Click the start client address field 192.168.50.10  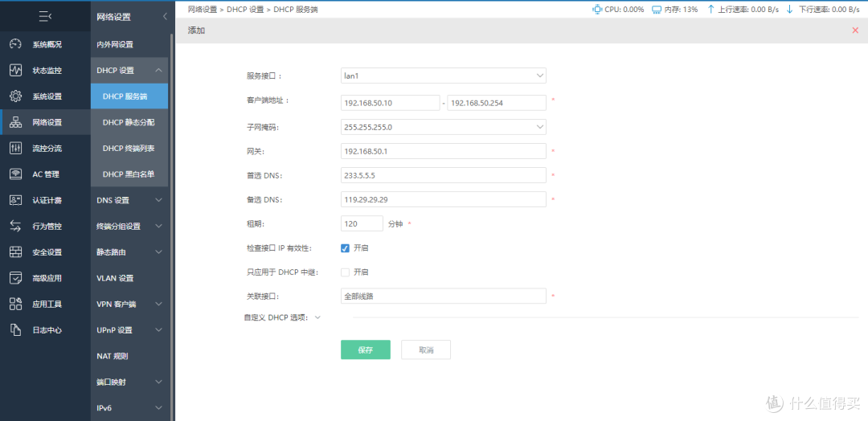pos(391,103)
